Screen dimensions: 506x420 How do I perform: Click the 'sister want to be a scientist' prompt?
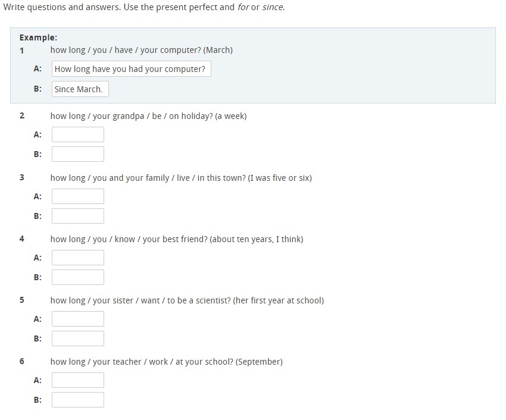(187, 300)
